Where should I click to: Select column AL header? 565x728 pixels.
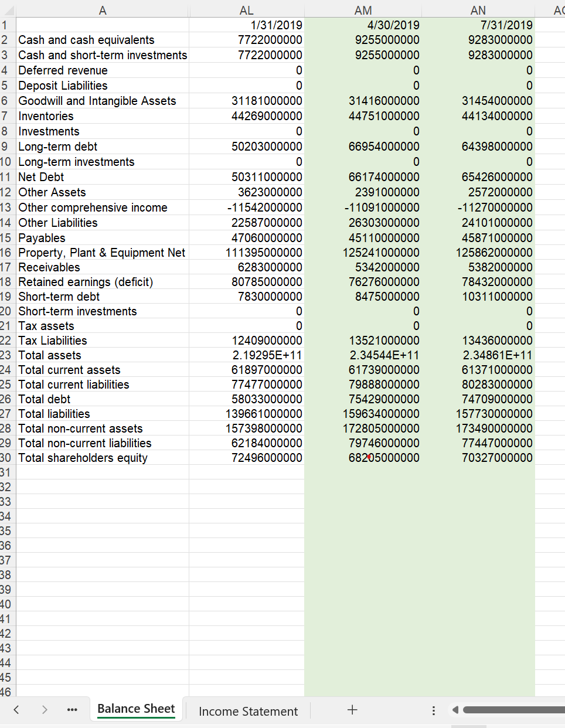point(247,10)
